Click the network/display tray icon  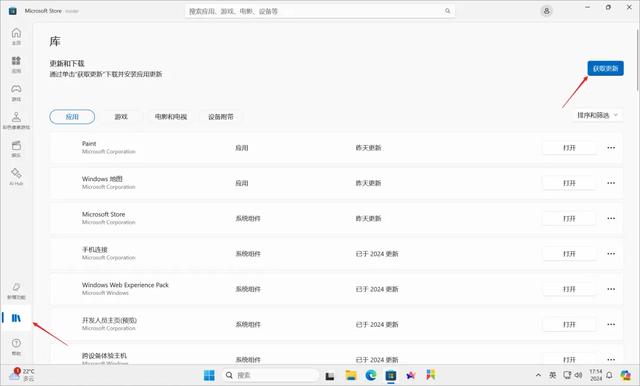click(x=567, y=375)
